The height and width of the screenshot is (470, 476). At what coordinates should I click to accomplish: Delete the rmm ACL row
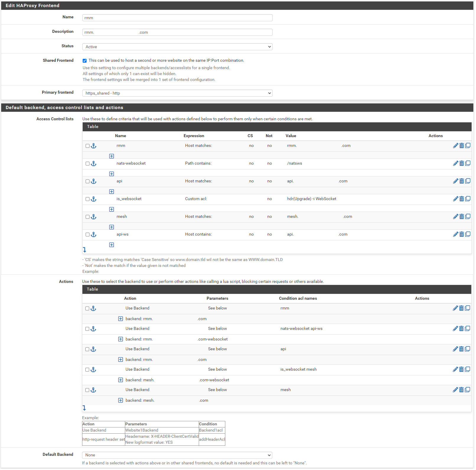click(462, 146)
